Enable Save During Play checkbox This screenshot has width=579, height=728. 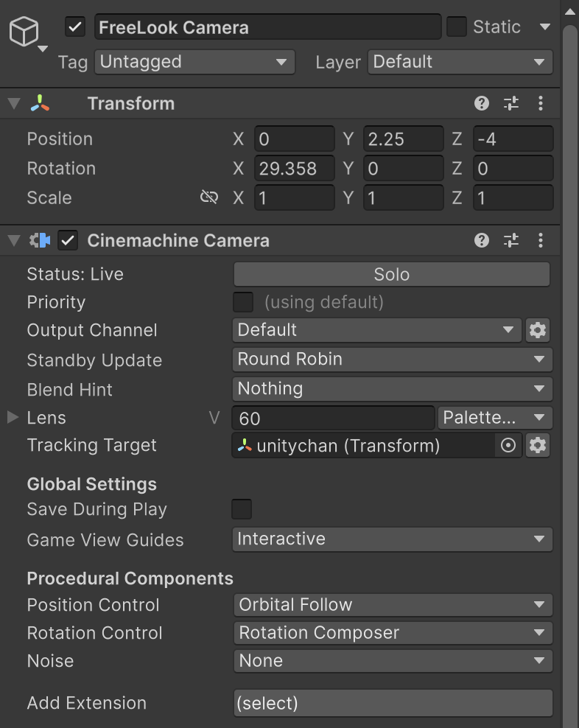tap(242, 509)
